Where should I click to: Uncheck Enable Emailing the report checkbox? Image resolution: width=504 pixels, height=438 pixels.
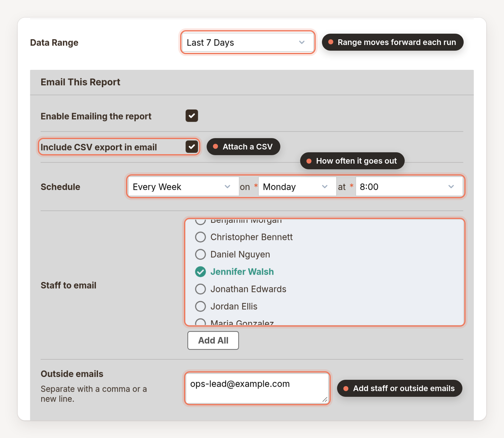(x=192, y=116)
